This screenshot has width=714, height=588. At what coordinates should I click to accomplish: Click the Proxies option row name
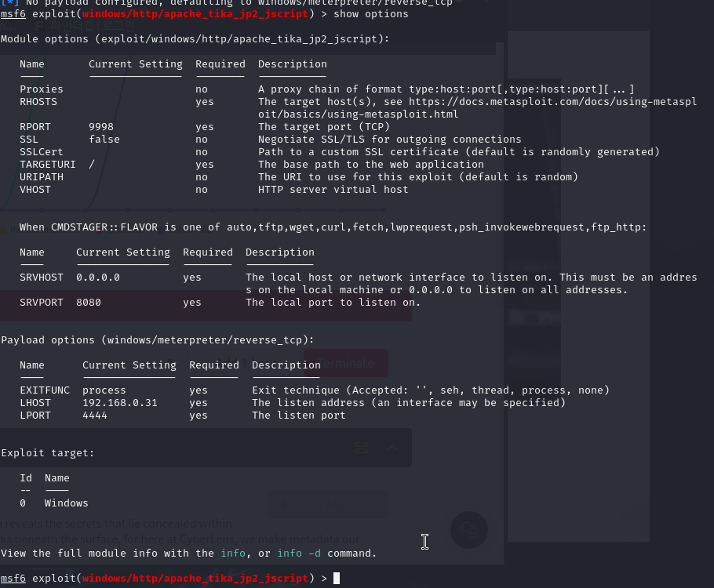tap(42, 89)
